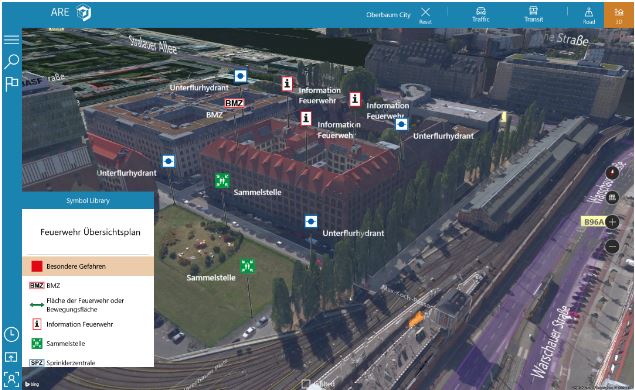Switch to 3D map view
The image size is (635, 390).
(618, 15)
